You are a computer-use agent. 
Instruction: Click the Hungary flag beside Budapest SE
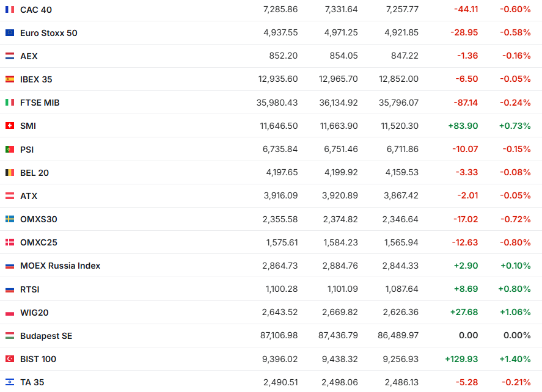point(10,336)
